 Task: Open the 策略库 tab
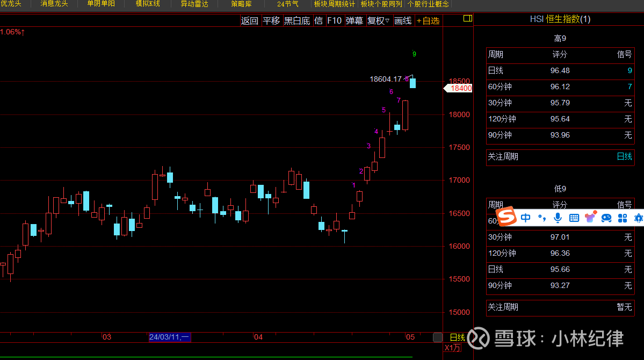tap(242, 4)
